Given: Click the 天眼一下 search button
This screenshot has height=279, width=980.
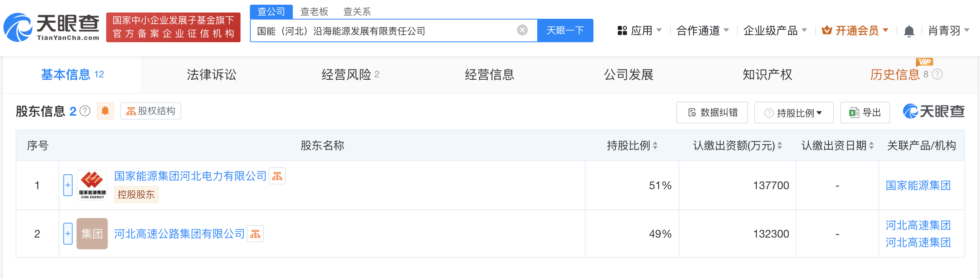Looking at the screenshot, I should click(x=565, y=30).
